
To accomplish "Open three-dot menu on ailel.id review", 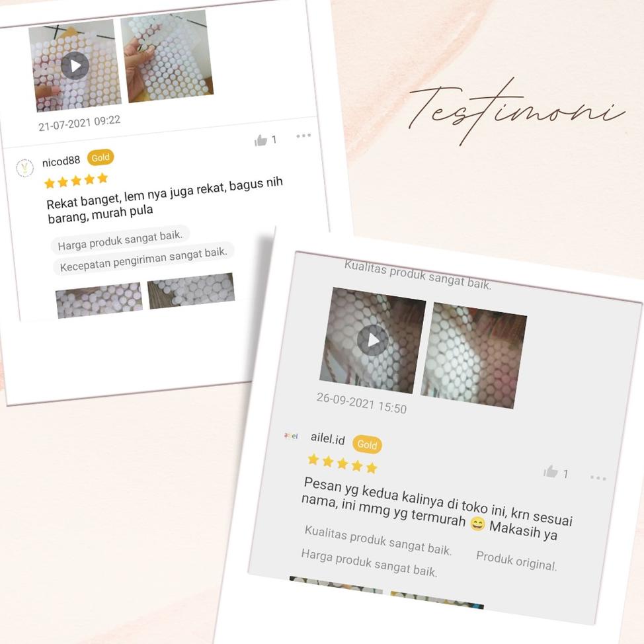I will tap(598, 477).
